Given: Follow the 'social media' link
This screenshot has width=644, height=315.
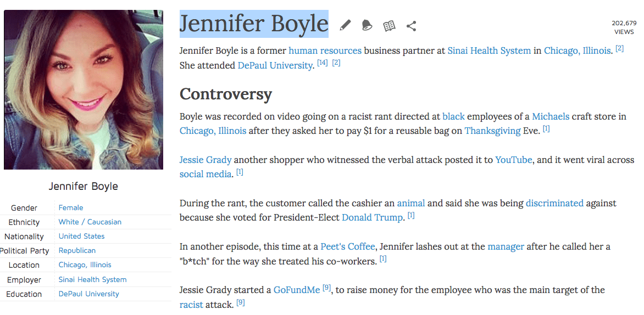Looking at the screenshot, I should coord(206,174).
